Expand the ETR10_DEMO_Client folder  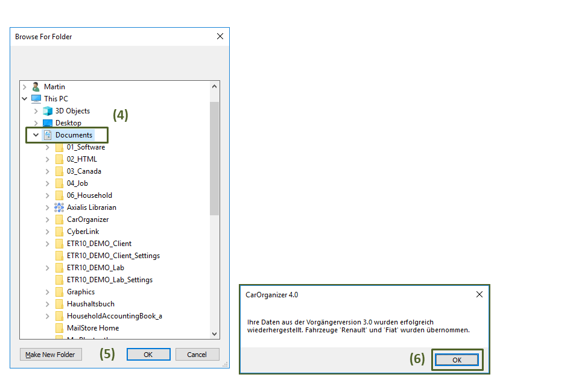point(48,244)
